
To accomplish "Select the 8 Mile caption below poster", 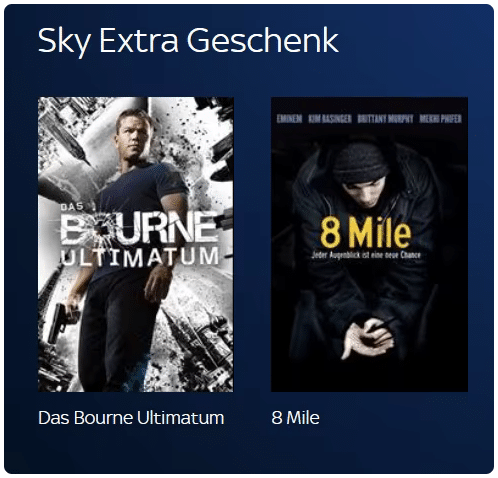I will click(295, 418).
